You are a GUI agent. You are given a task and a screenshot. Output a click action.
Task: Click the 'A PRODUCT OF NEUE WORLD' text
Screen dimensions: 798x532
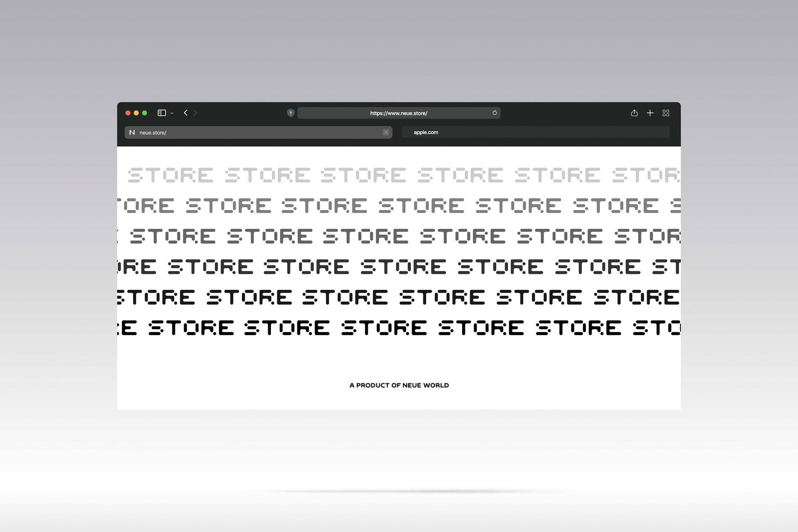click(399, 385)
